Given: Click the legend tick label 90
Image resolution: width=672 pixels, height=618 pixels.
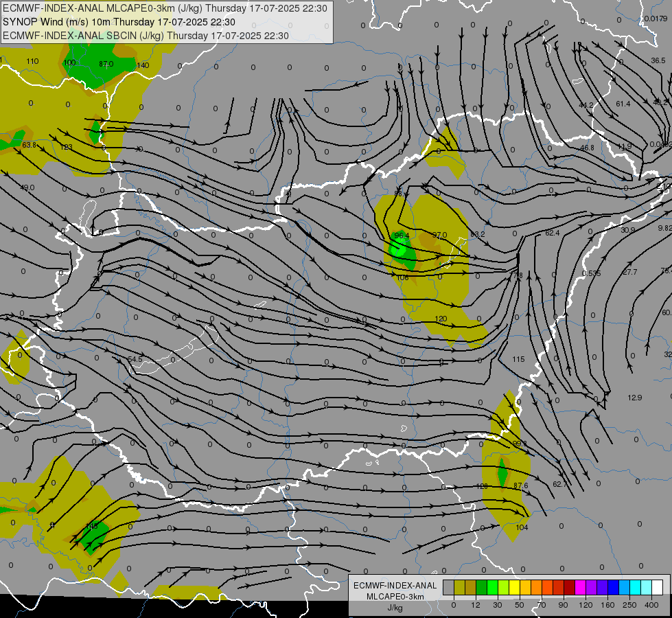Looking at the screenshot, I should (563, 605).
